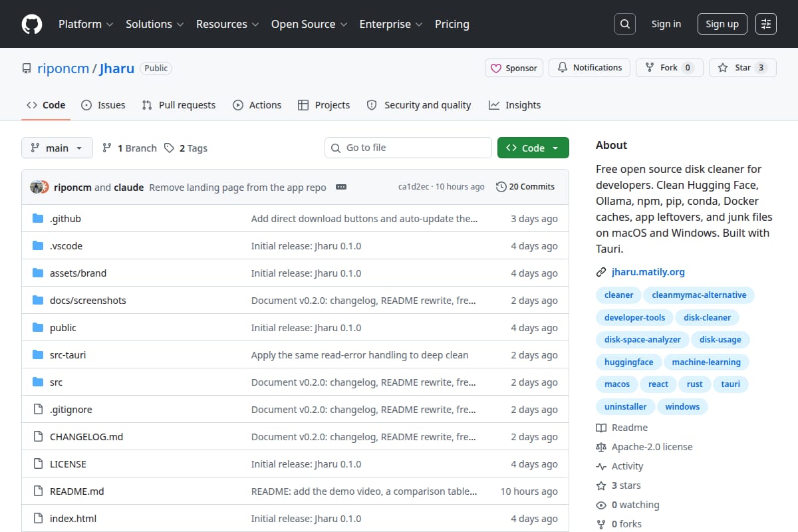The width and height of the screenshot is (798, 532).
Task: Click the search magnifier icon in header
Action: [x=624, y=24]
